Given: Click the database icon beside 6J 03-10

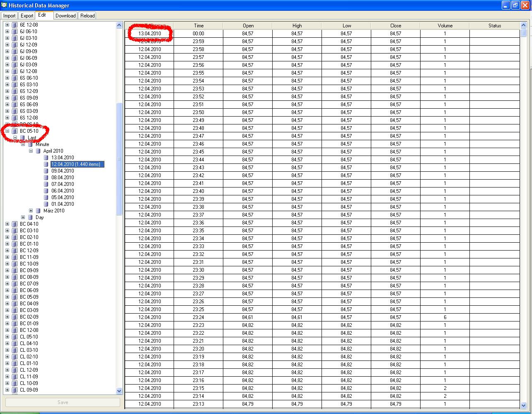Looking at the screenshot, I should (x=15, y=38).
